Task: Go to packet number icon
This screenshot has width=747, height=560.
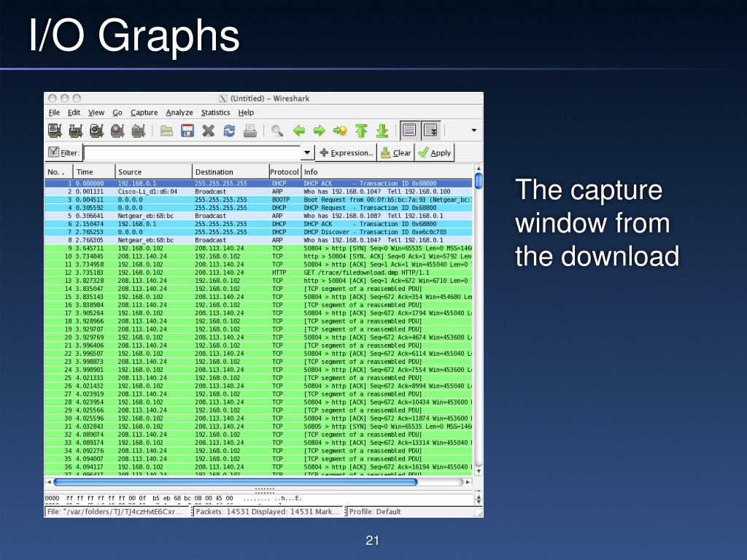Action: coord(340,131)
